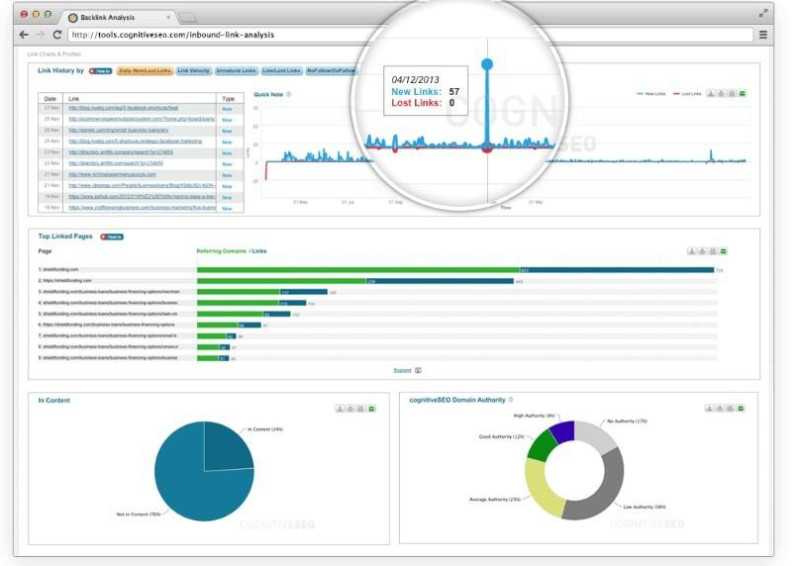Click the Link column header
The height and width of the screenshot is (566, 800).
point(74,99)
